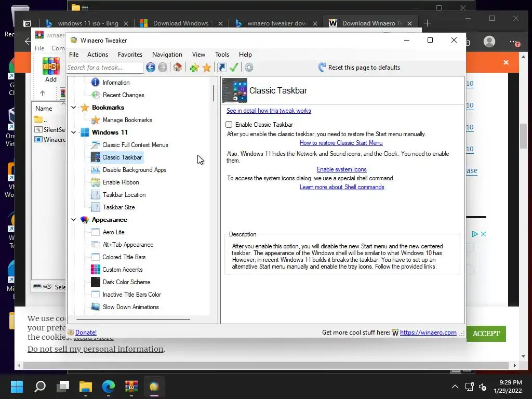Screen dimensions: 532x399
Task: Apply changes with green checkmark icon
Action: [x=233, y=68]
